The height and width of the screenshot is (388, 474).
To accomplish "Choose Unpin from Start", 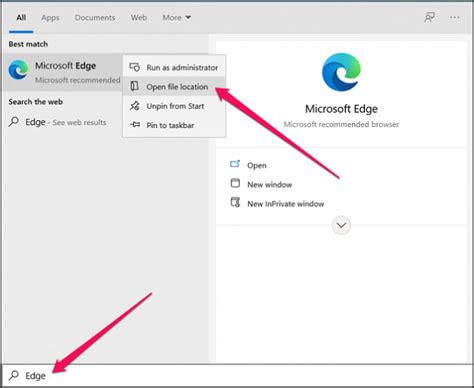I will coord(174,106).
